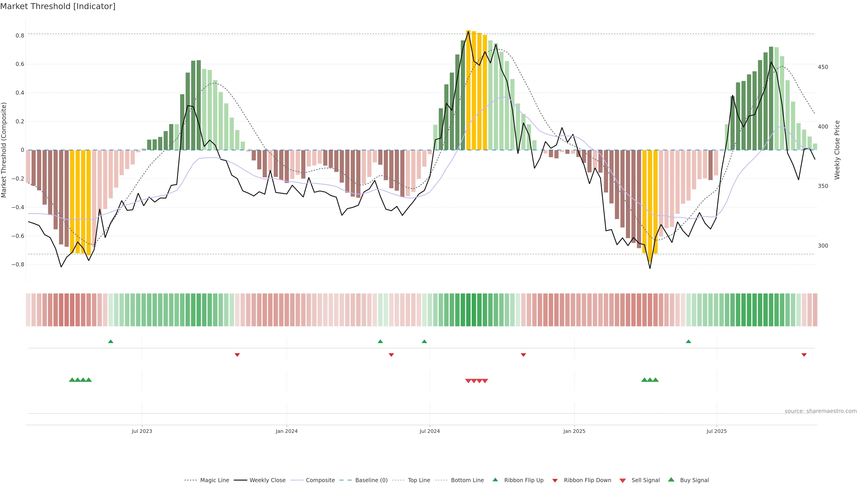Click Baseline (0) legend entry
Image resolution: width=868 pixels, height=488 pixels.
coord(371,480)
